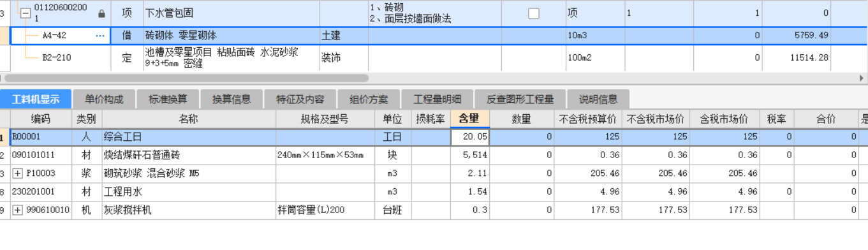Image resolution: width=868 pixels, height=250 pixels.
Task: Select the 砖砌体 零星砌体 name cell
Action: (232, 36)
